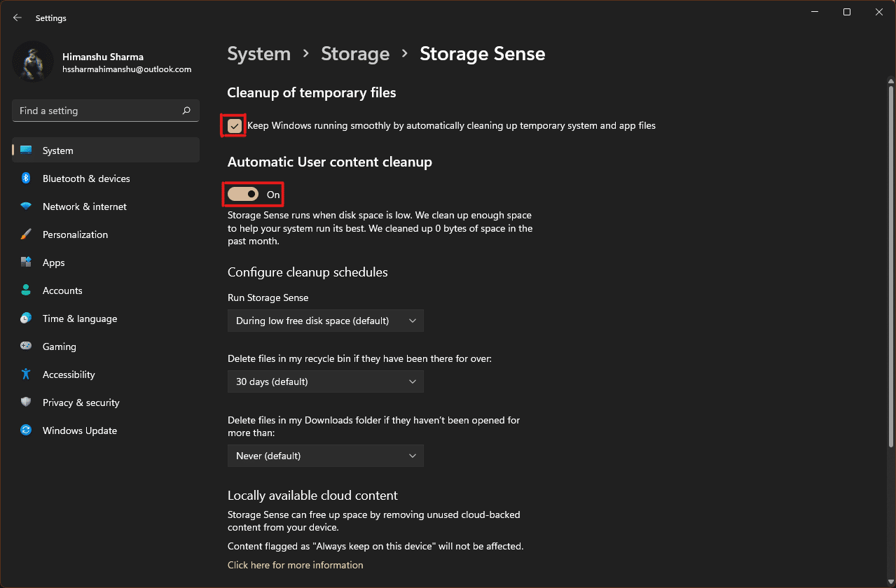
Task: Select Accounts in sidebar
Action: 106,290
